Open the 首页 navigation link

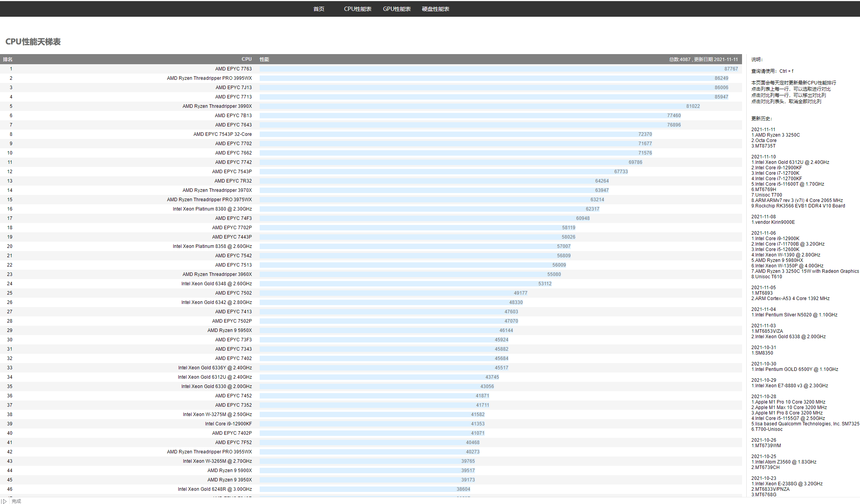pyautogui.click(x=318, y=9)
